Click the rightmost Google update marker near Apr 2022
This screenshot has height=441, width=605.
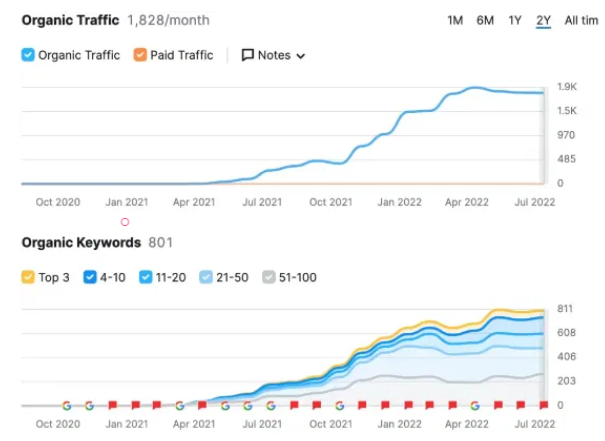475,406
